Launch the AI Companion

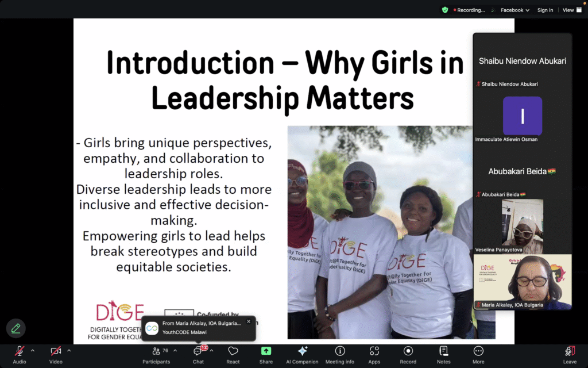pyautogui.click(x=303, y=351)
